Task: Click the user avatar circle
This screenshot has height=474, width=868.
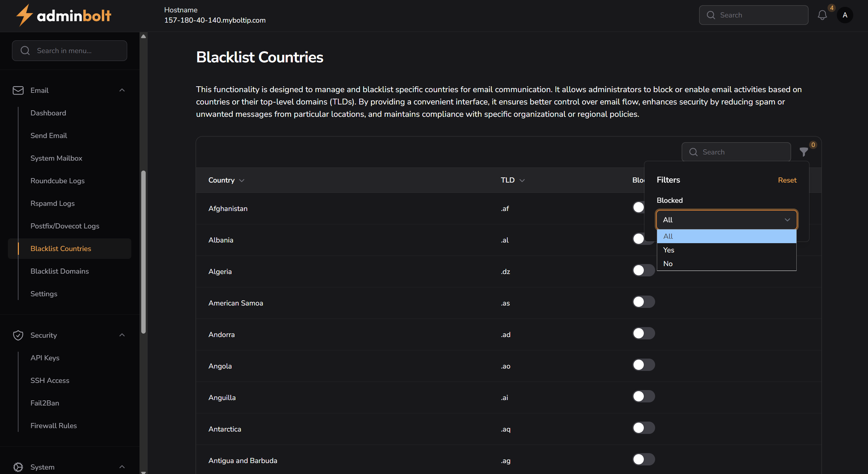Action: (x=845, y=15)
